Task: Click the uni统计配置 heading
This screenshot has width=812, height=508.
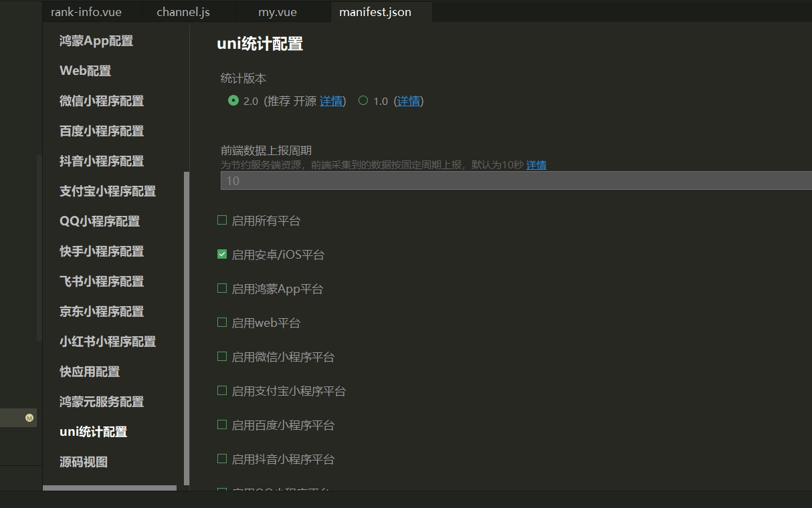Action: point(260,44)
